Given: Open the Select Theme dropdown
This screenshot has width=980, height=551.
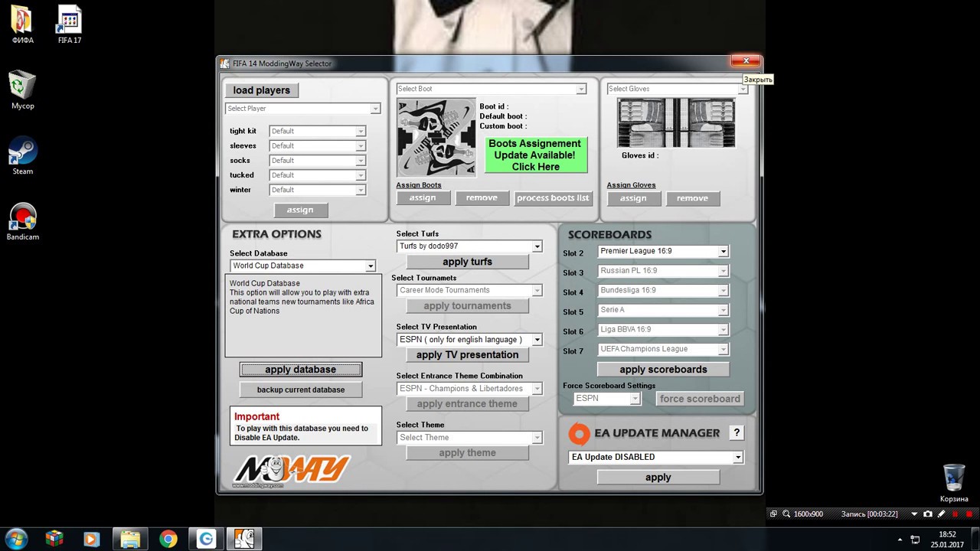Looking at the screenshot, I should pyautogui.click(x=469, y=438).
